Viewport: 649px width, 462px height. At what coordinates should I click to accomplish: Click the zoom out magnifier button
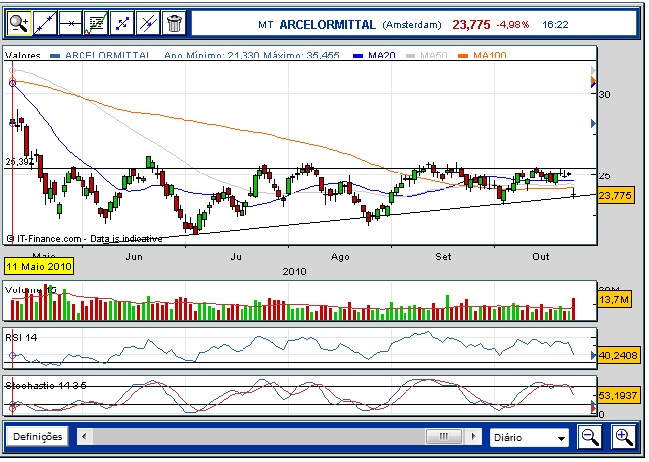tap(589, 437)
